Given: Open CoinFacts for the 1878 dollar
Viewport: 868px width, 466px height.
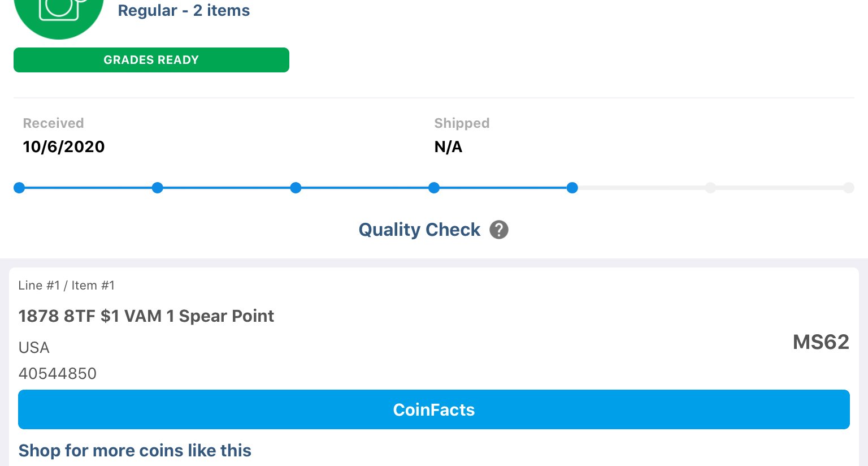Looking at the screenshot, I should tap(434, 409).
